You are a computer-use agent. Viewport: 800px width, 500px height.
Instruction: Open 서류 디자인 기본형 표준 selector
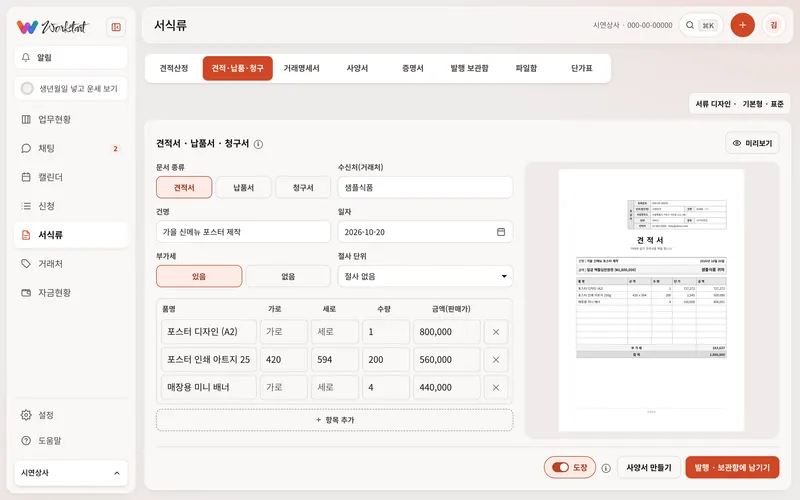(x=739, y=104)
